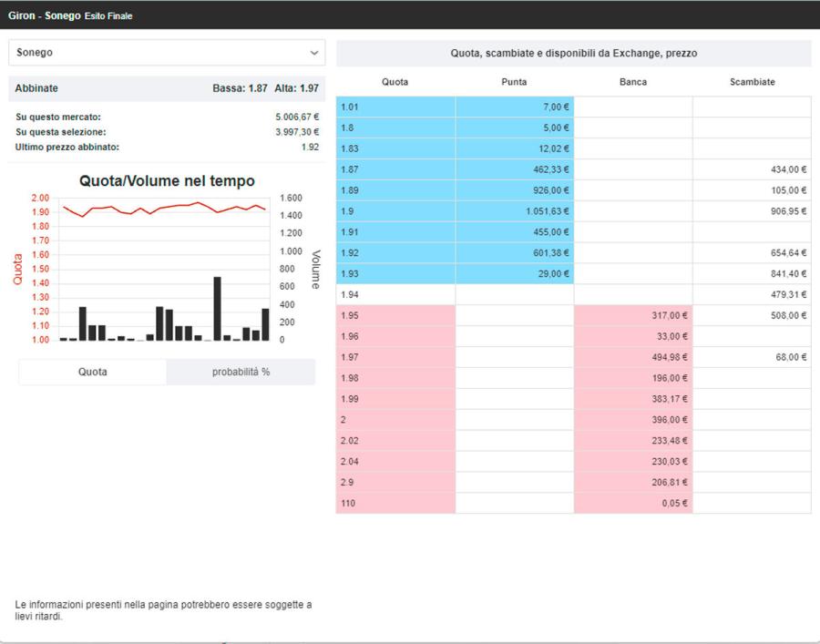820x644 pixels.
Task: Click the Banca amount 396,00 € at quota 2
Action: tap(633, 420)
